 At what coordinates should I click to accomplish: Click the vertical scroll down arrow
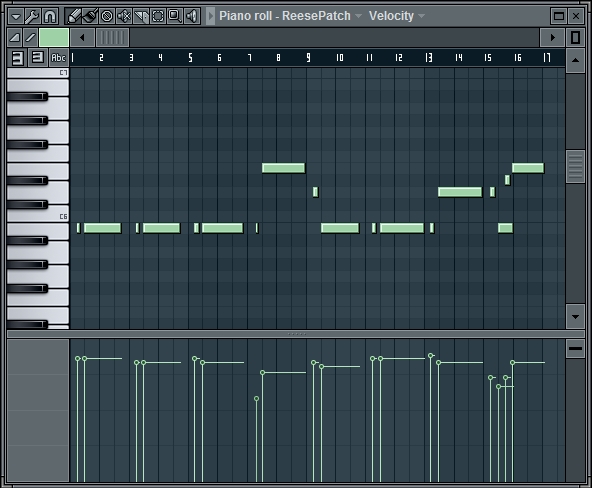point(575,317)
